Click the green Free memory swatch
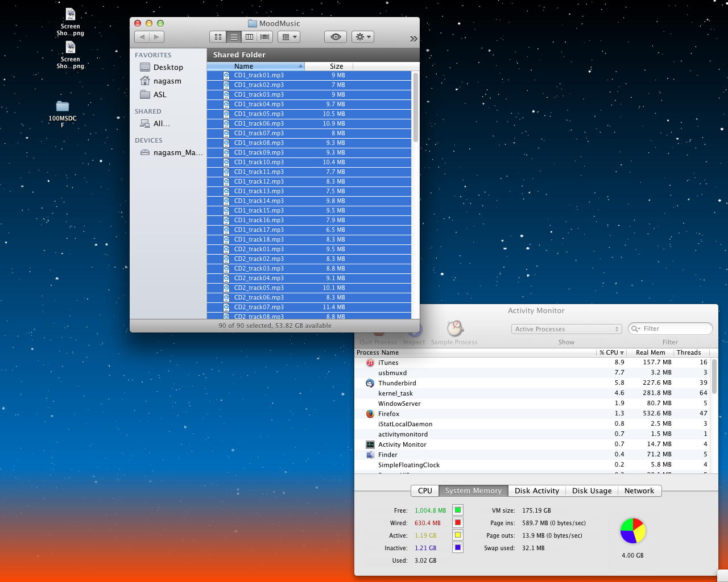 pos(457,510)
